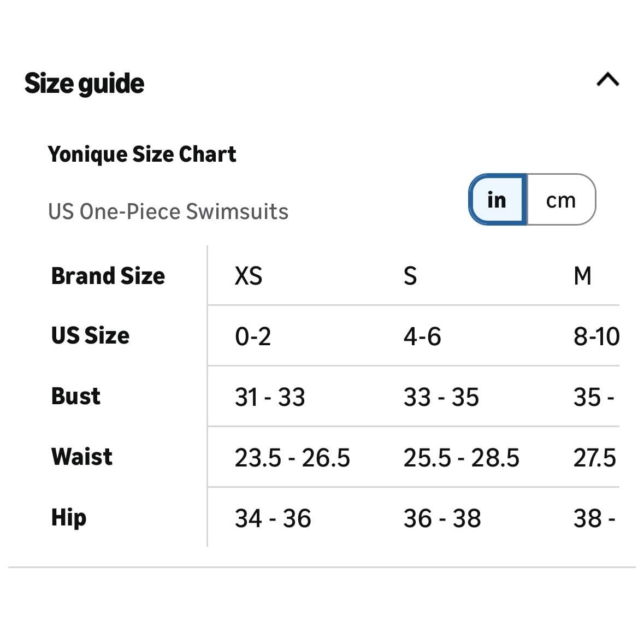The width and height of the screenshot is (644, 644).
Task: Click the 33 - 35 bust value
Action: click(441, 397)
